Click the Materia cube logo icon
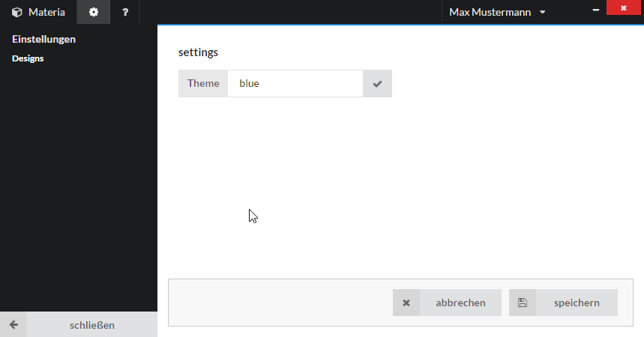 tap(16, 12)
